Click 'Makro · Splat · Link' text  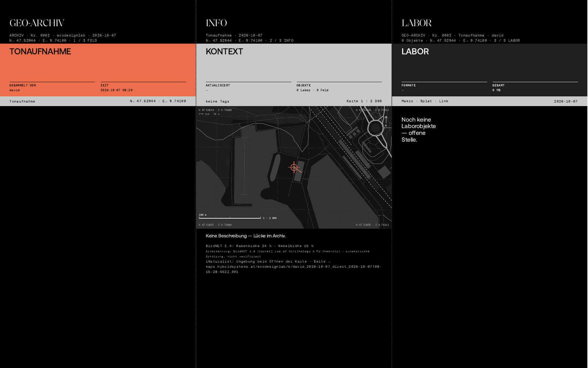point(425,101)
